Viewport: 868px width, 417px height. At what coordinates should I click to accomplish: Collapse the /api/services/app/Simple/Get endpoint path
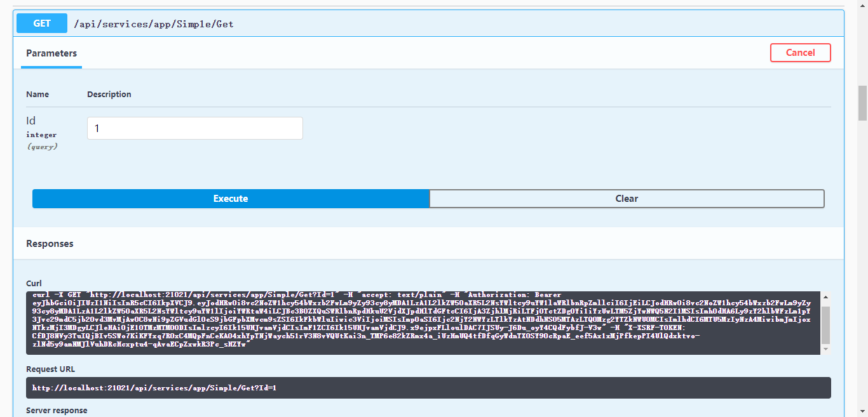[x=154, y=24]
